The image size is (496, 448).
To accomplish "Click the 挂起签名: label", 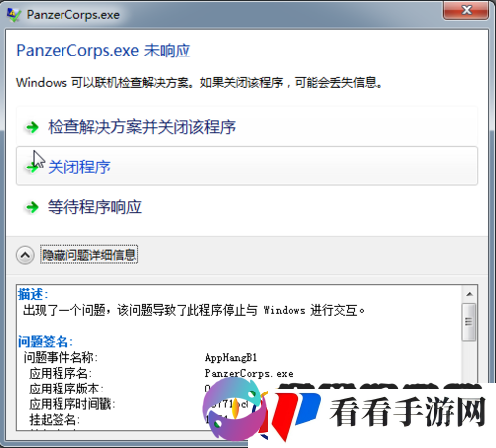I will pyautogui.click(x=55, y=420).
